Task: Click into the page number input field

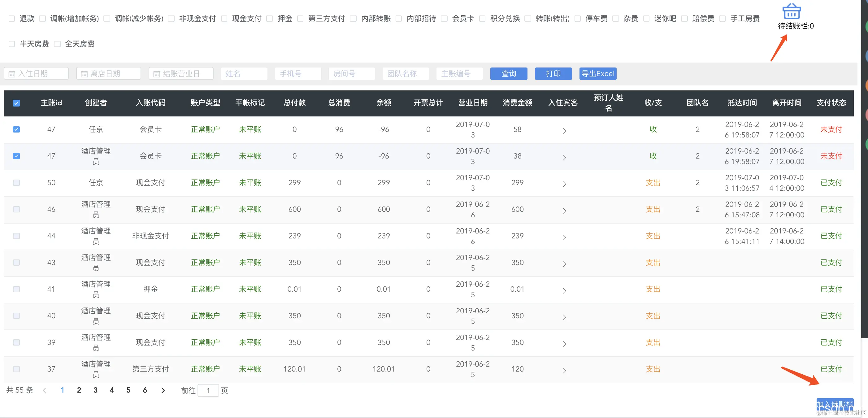Action: pos(208,390)
